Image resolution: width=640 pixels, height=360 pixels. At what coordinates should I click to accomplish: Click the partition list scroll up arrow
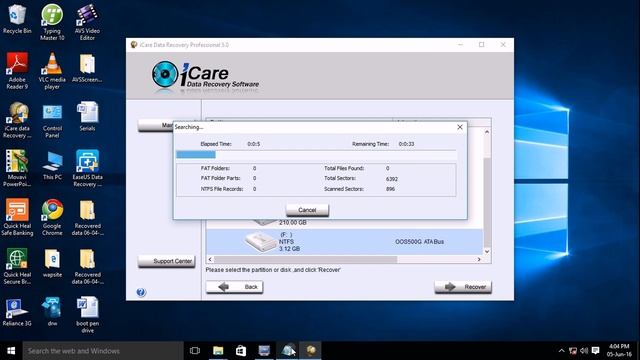(487, 132)
